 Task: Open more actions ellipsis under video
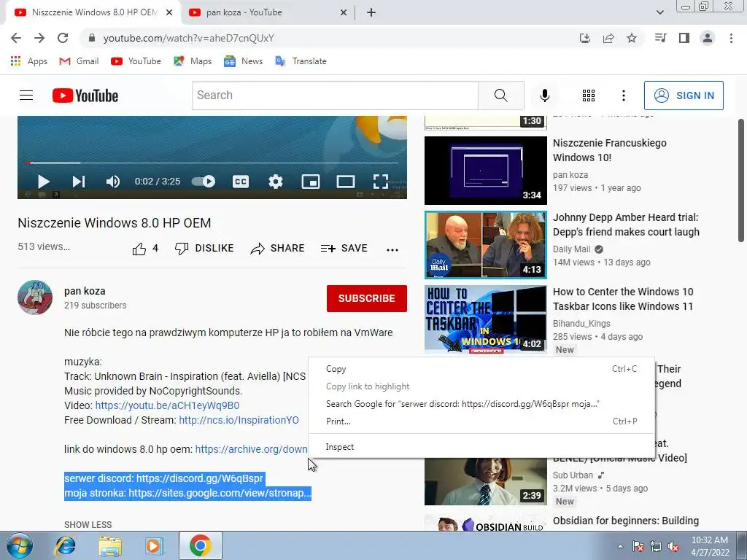[x=392, y=249]
